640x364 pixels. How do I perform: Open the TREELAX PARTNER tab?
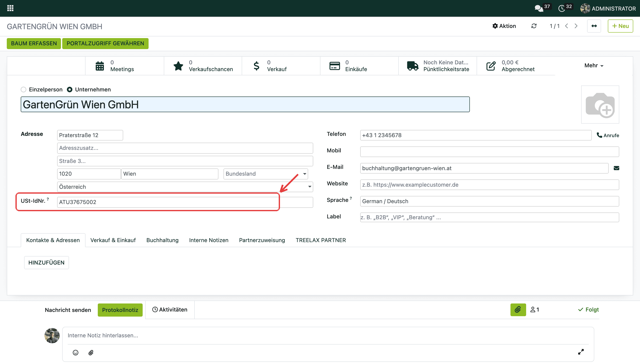coord(321,240)
